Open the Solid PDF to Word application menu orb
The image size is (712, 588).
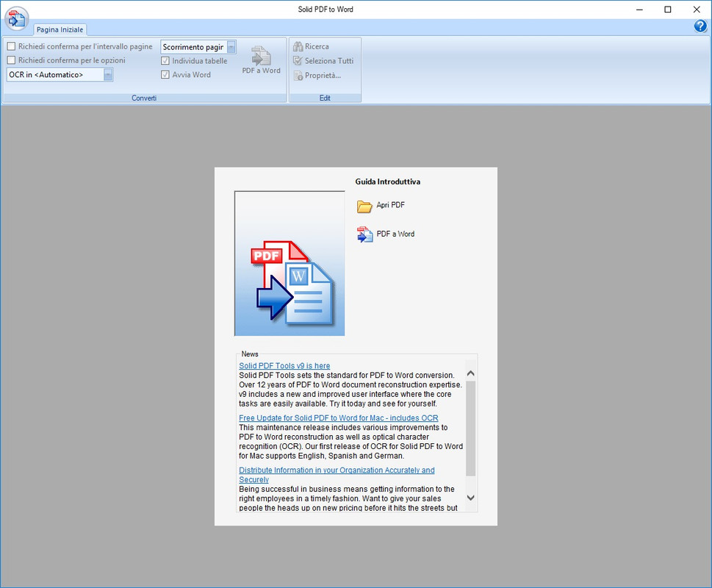pos(17,18)
